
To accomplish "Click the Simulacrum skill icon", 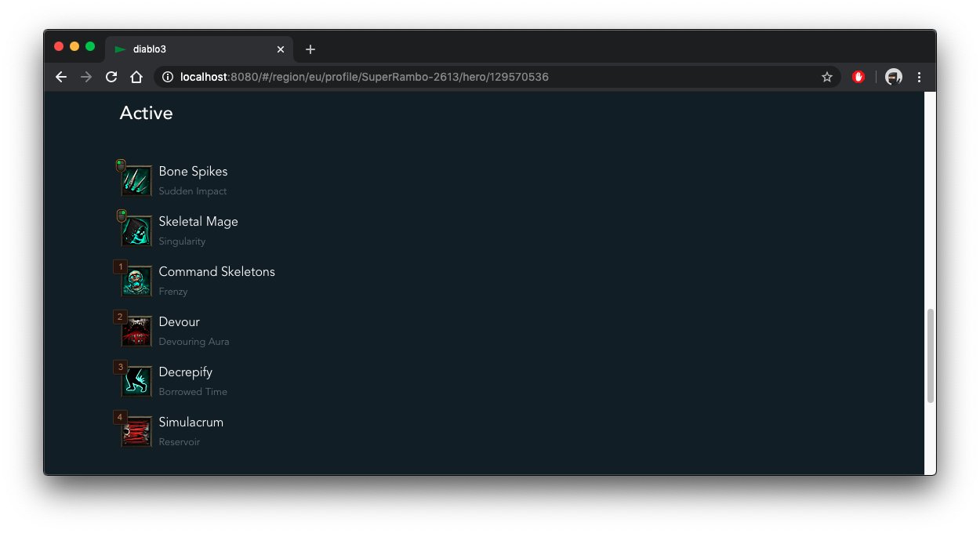I will (x=136, y=432).
